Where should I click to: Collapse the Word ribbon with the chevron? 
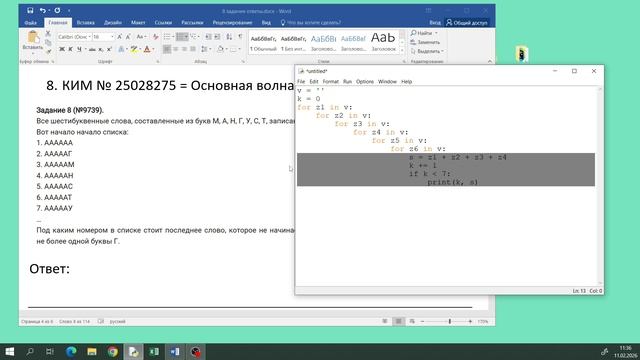pyautogui.click(x=490, y=62)
